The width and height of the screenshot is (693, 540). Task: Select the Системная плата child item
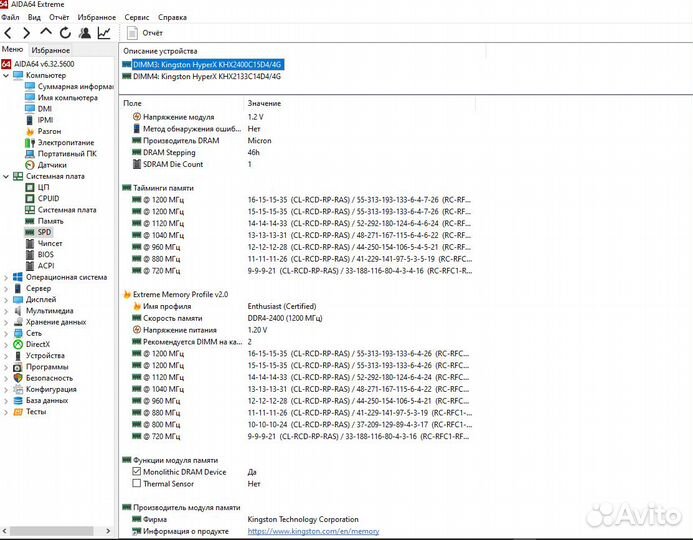(67, 210)
